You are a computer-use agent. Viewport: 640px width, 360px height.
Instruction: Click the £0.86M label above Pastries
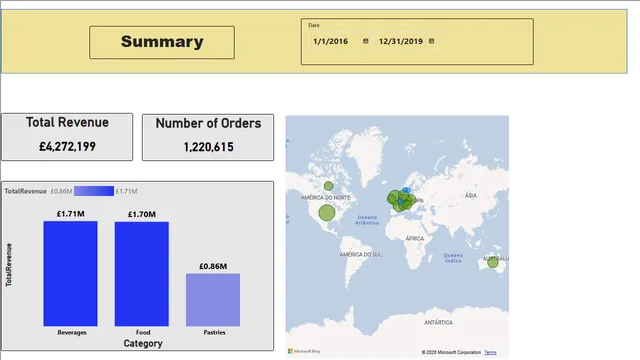213,266
